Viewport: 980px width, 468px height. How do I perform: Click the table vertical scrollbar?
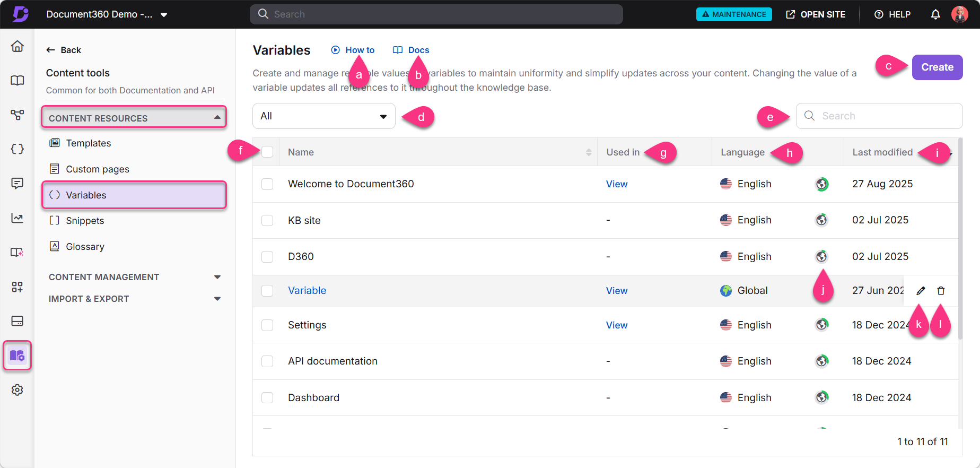point(960,239)
